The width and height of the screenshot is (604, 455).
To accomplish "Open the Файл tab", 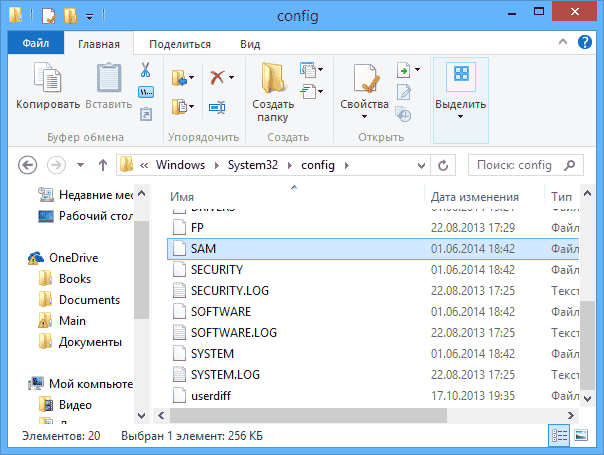I will 36,43.
